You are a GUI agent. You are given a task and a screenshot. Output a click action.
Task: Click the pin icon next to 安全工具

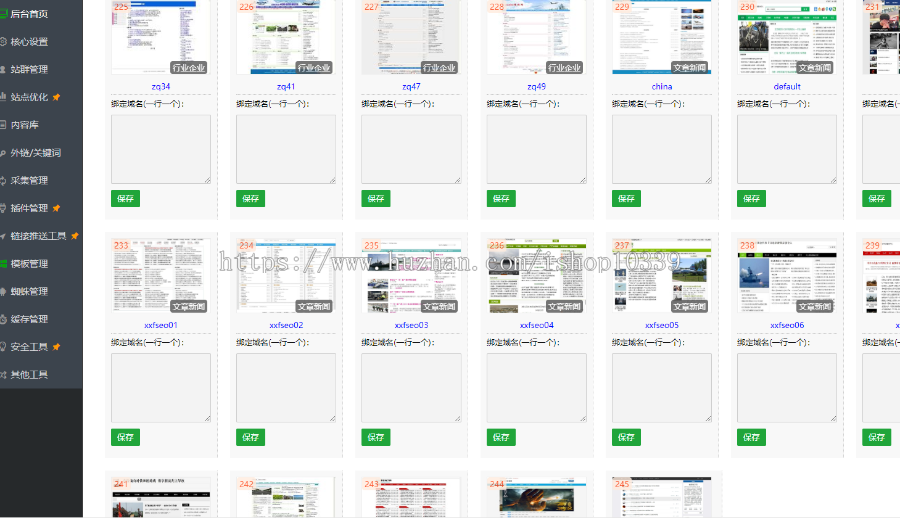point(57,347)
